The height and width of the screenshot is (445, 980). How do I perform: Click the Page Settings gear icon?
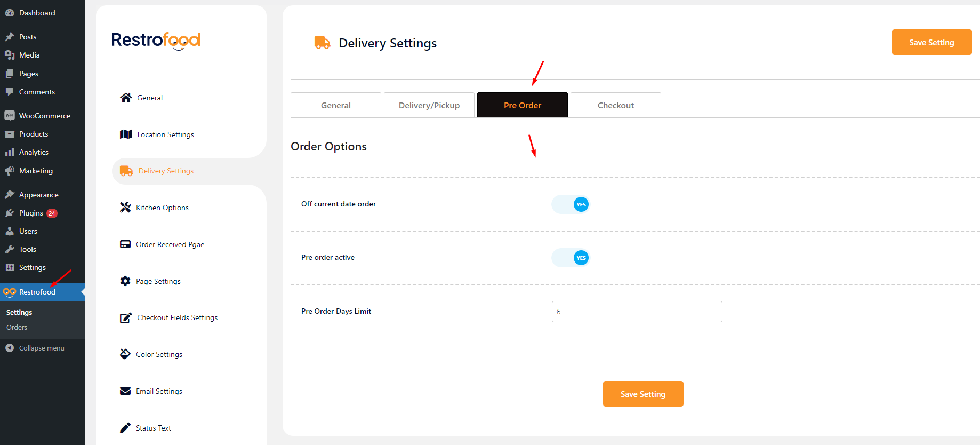tap(125, 281)
